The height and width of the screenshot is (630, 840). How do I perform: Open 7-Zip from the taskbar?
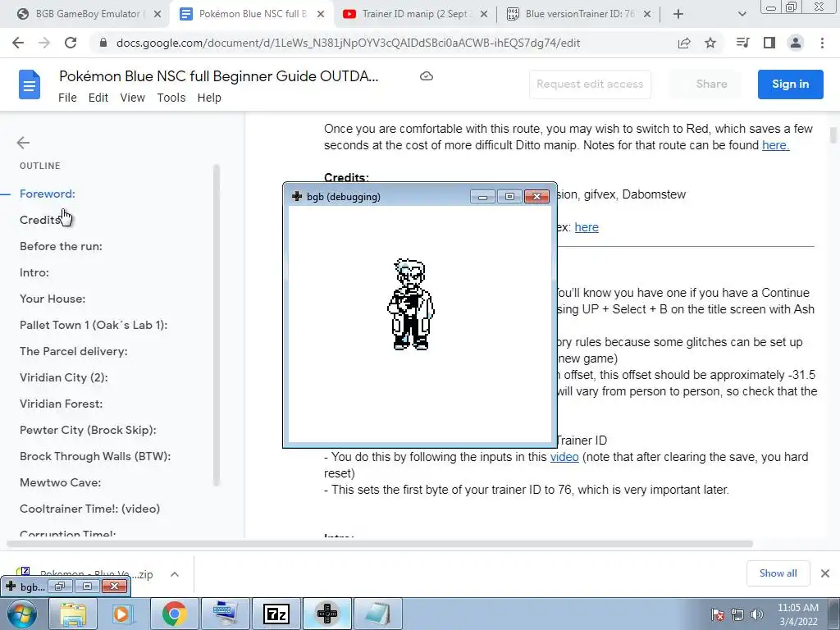pos(276,614)
